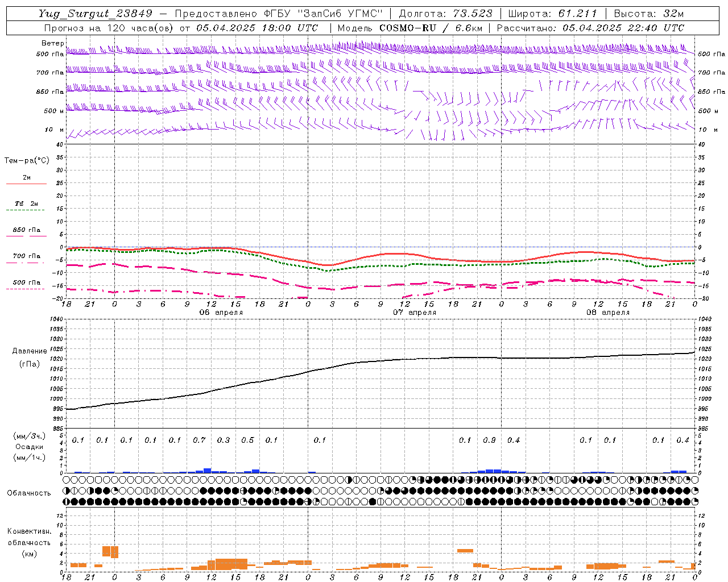Click the forecast header "Прогноз на 120 часа(ов)"
728x582 pixels.
(110, 28)
